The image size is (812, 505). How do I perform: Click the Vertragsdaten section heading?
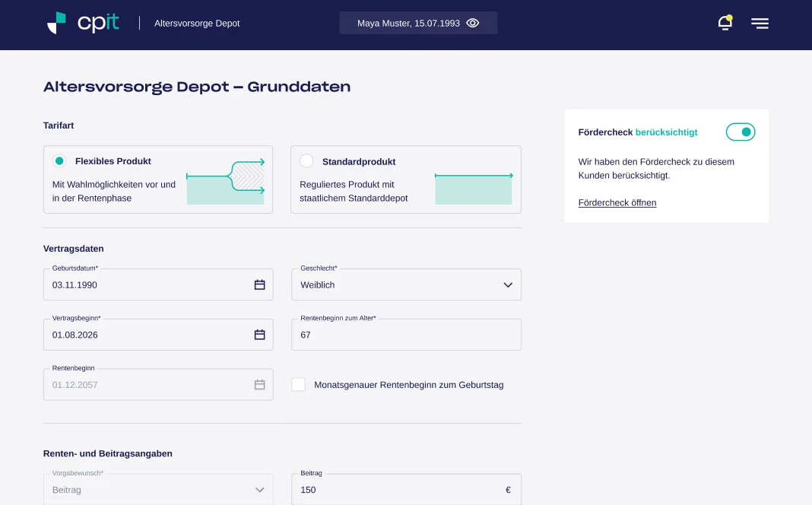(74, 249)
